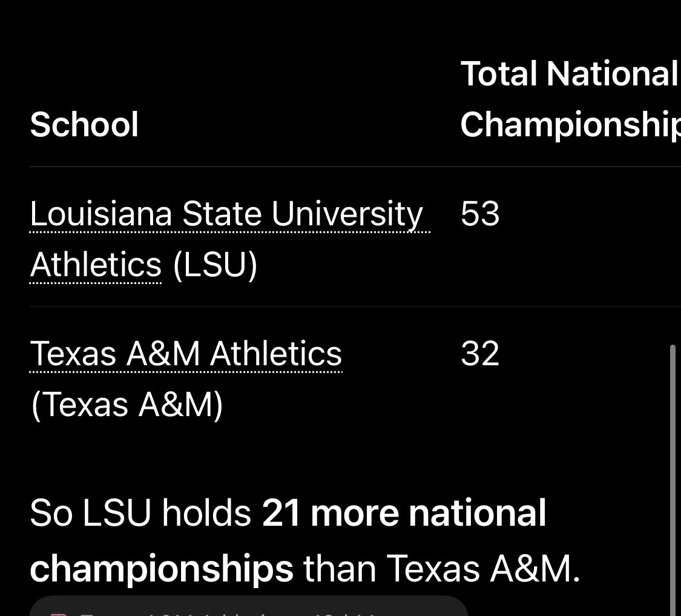Click the (LSU) abbreviation text
681x616 pixels.
tap(215, 264)
